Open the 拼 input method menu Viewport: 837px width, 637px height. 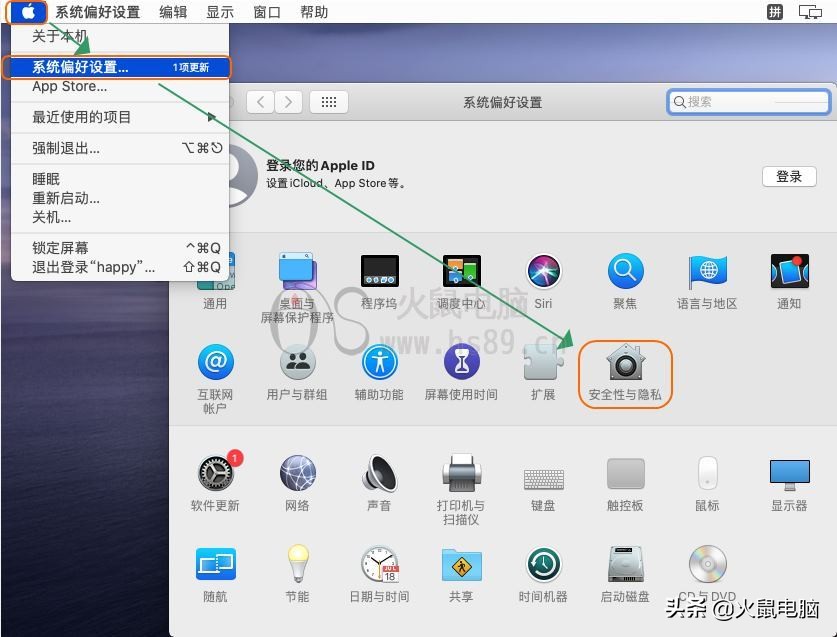[775, 12]
